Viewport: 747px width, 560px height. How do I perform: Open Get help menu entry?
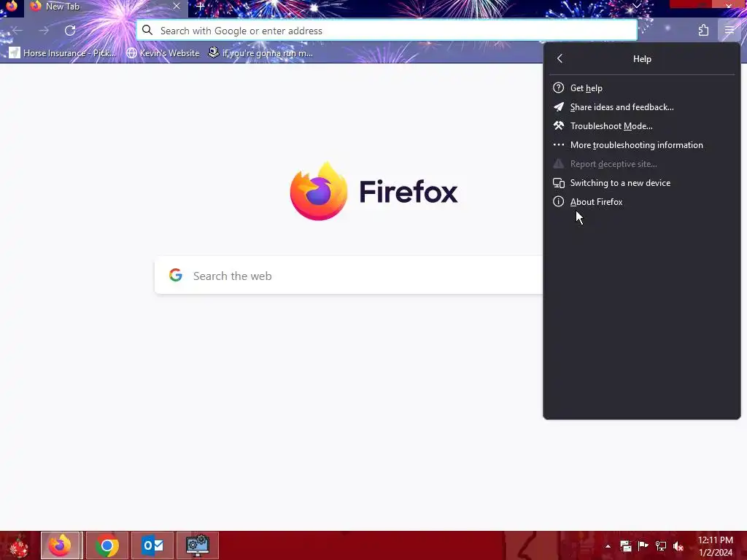tap(642, 88)
